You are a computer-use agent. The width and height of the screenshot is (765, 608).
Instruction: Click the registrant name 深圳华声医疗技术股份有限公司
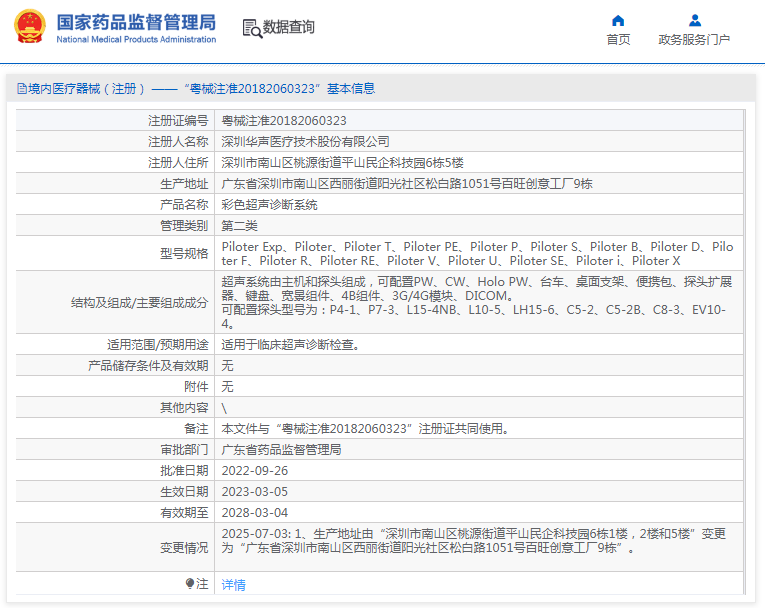coord(305,141)
